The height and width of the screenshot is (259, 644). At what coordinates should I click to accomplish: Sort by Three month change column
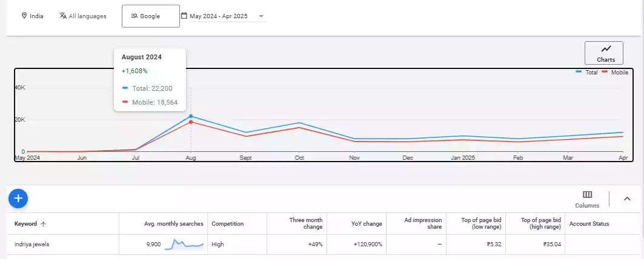point(306,224)
